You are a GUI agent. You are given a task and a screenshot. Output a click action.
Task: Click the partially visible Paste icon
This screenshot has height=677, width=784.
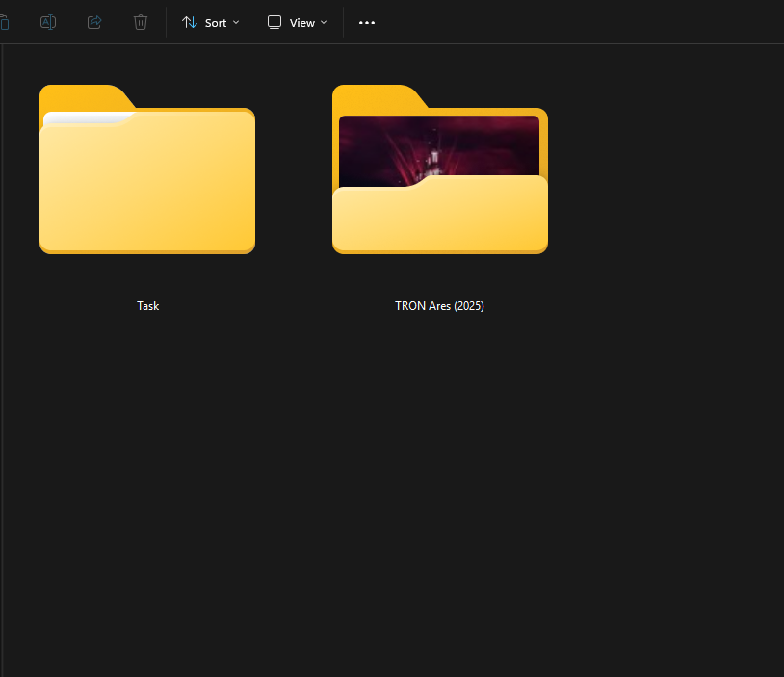pos(4,22)
